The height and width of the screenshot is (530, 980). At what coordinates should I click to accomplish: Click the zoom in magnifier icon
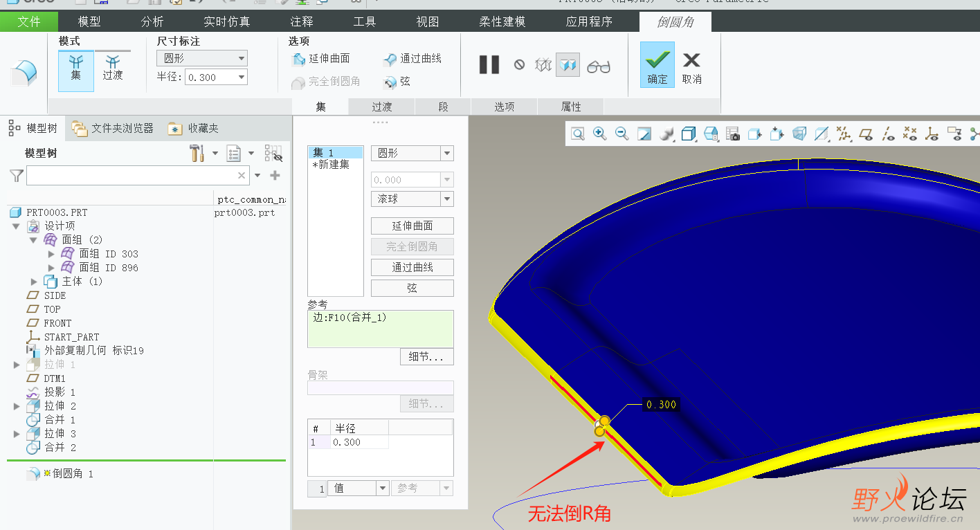(600, 134)
